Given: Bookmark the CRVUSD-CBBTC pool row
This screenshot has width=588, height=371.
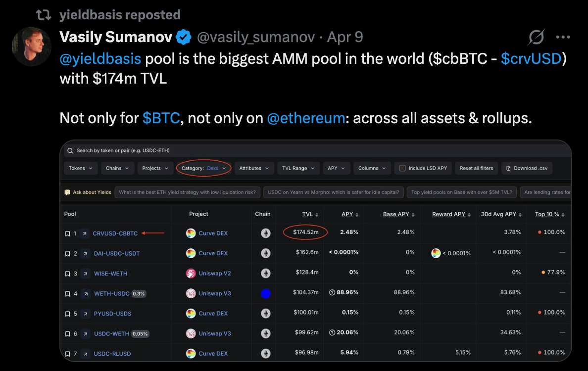Looking at the screenshot, I should point(68,233).
